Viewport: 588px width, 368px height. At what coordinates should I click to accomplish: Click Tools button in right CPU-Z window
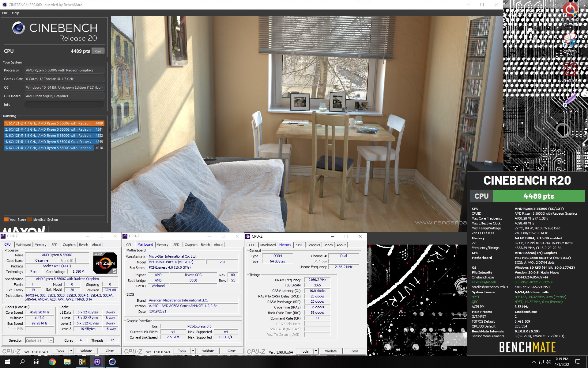[x=305, y=351]
